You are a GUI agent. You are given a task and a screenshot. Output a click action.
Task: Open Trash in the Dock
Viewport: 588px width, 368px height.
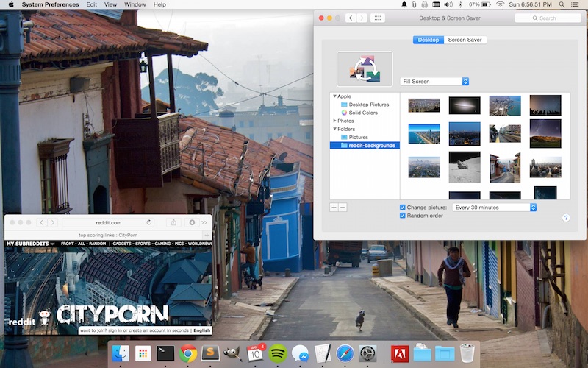coord(467,353)
